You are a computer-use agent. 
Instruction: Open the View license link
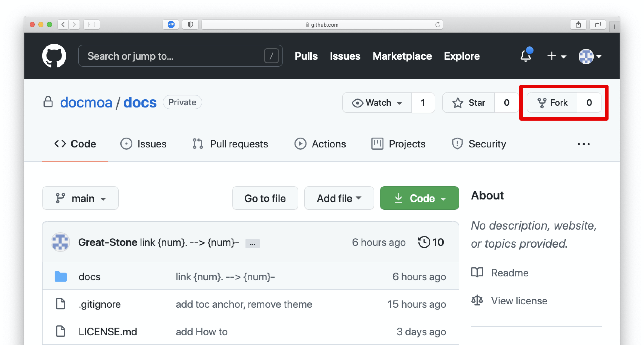(519, 301)
